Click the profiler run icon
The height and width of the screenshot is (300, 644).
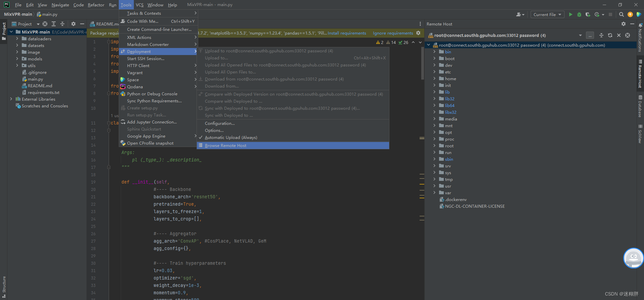597,14
